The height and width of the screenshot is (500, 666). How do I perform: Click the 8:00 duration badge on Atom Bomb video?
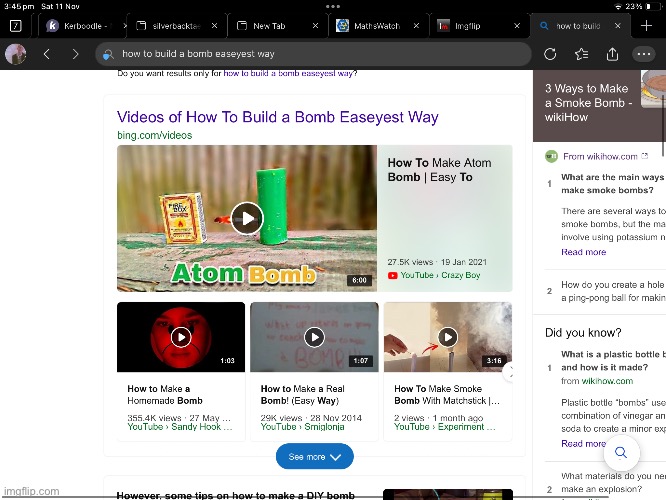[x=359, y=280]
